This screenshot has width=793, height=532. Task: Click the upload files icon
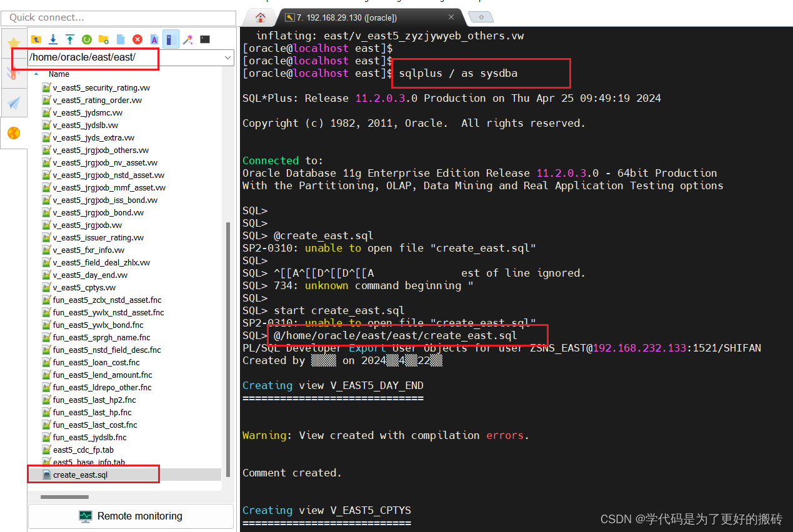coord(69,39)
